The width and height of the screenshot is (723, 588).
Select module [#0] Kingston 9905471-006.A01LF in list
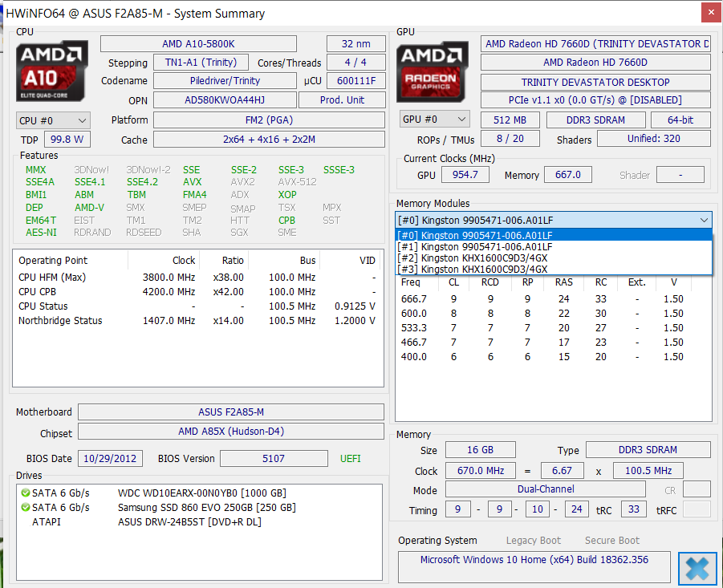(554, 235)
